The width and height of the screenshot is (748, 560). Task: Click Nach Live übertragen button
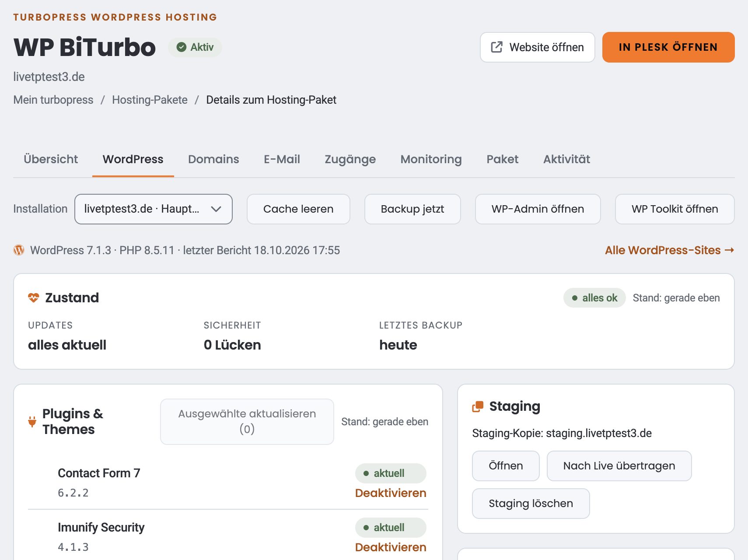(x=619, y=466)
